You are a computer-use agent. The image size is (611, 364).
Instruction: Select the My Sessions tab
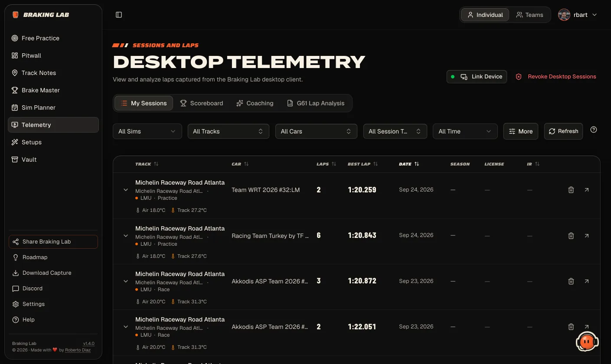point(144,103)
